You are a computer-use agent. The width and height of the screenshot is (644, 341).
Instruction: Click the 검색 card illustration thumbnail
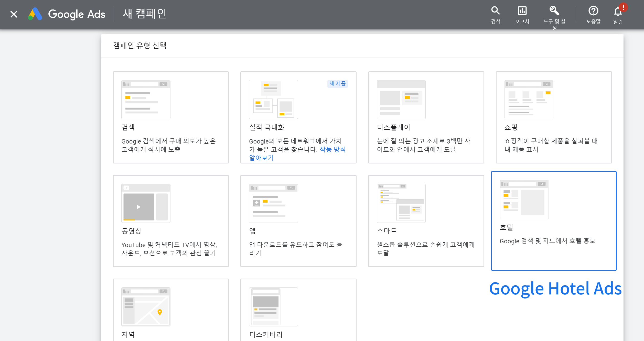[146, 100]
